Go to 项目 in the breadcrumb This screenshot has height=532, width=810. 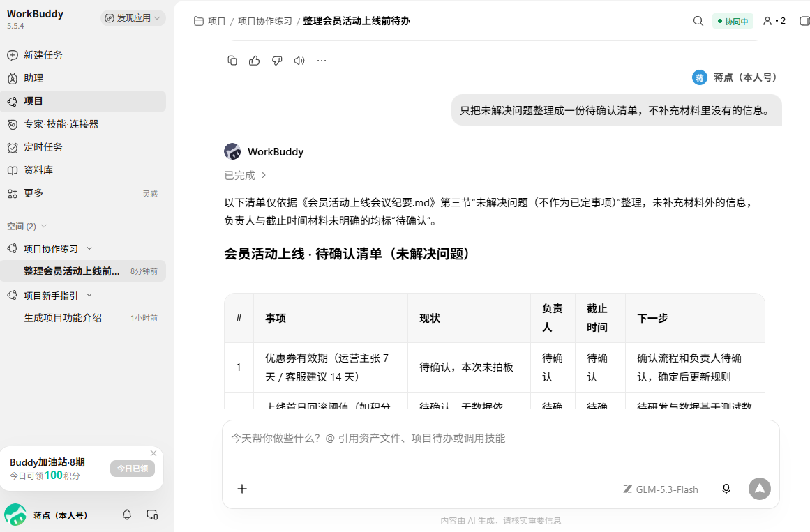(x=216, y=21)
